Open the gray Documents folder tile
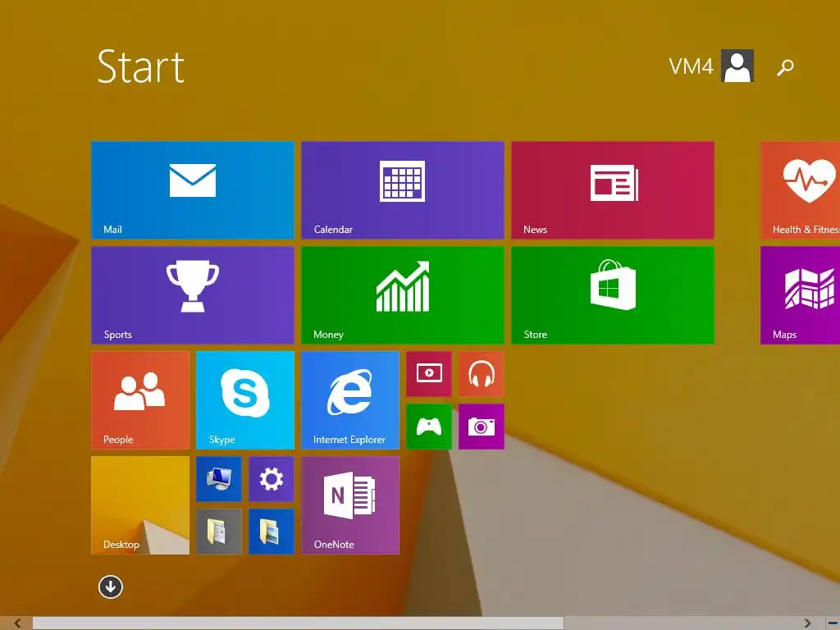The height and width of the screenshot is (630, 840). 219,532
